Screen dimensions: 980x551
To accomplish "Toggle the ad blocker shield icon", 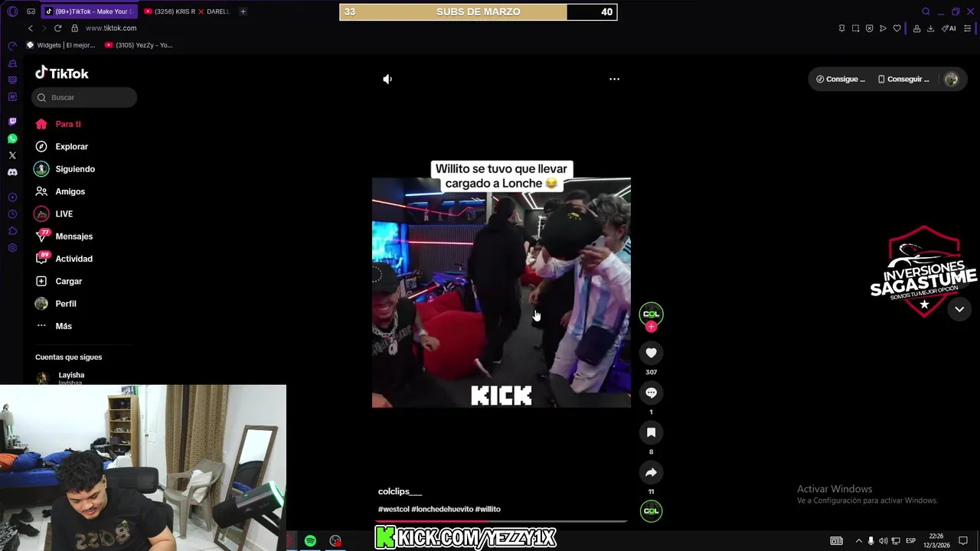I will click(869, 28).
